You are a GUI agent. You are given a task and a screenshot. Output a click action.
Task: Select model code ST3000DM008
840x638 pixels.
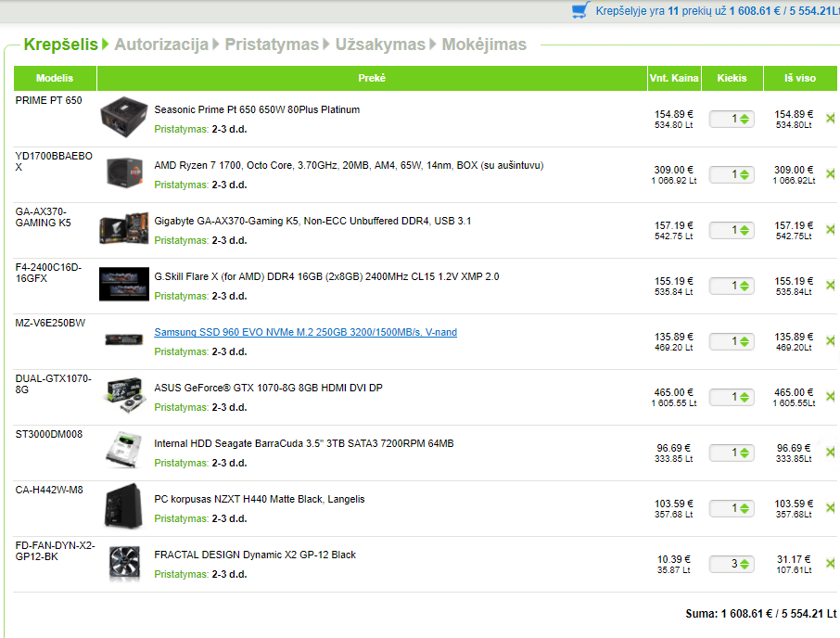point(49,434)
